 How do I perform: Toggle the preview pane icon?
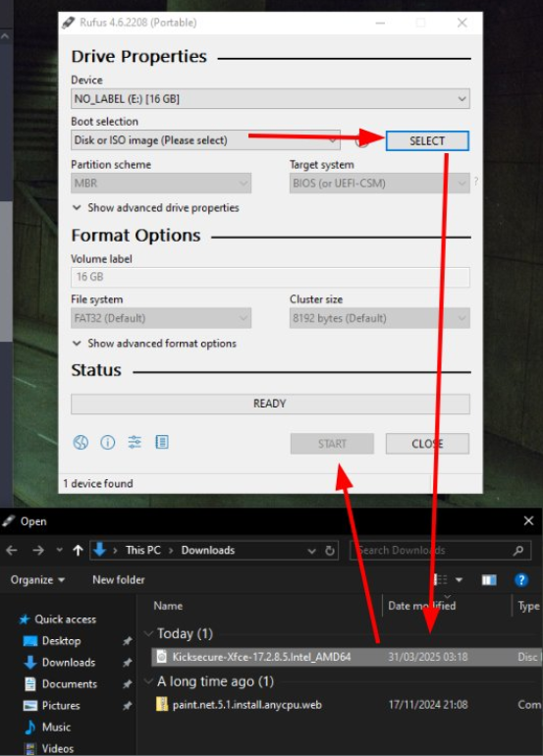click(489, 579)
